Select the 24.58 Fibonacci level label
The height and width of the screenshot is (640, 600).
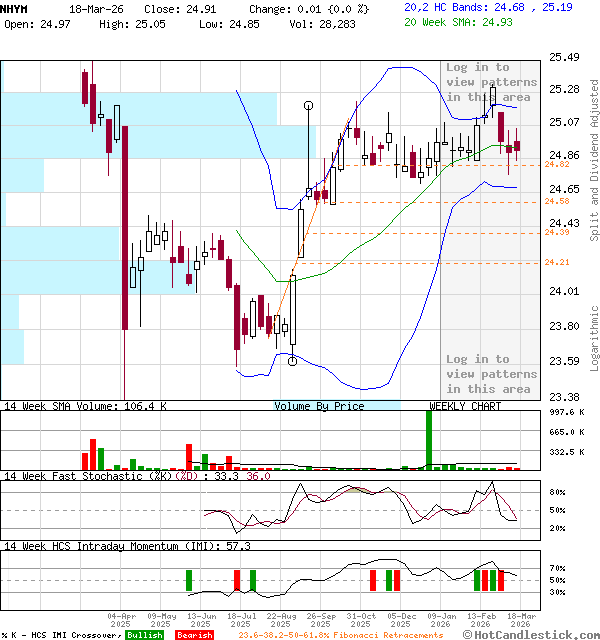click(x=557, y=202)
